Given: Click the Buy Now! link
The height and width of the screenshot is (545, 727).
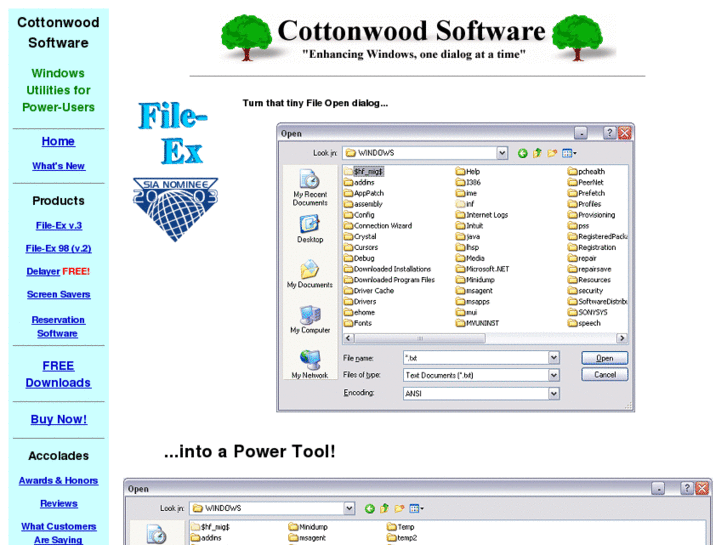Looking at the screenshot, I should 58,419.
